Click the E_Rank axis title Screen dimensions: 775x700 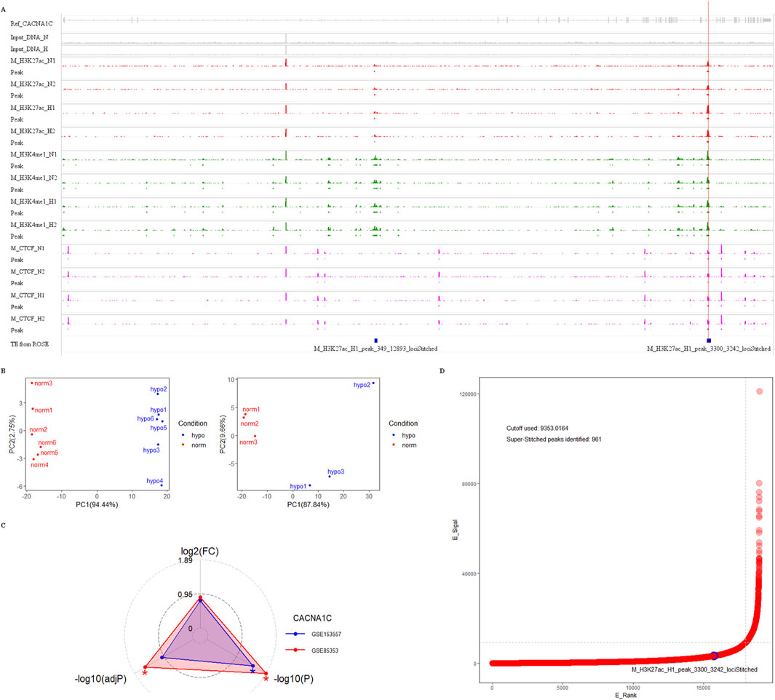point(626,695)
